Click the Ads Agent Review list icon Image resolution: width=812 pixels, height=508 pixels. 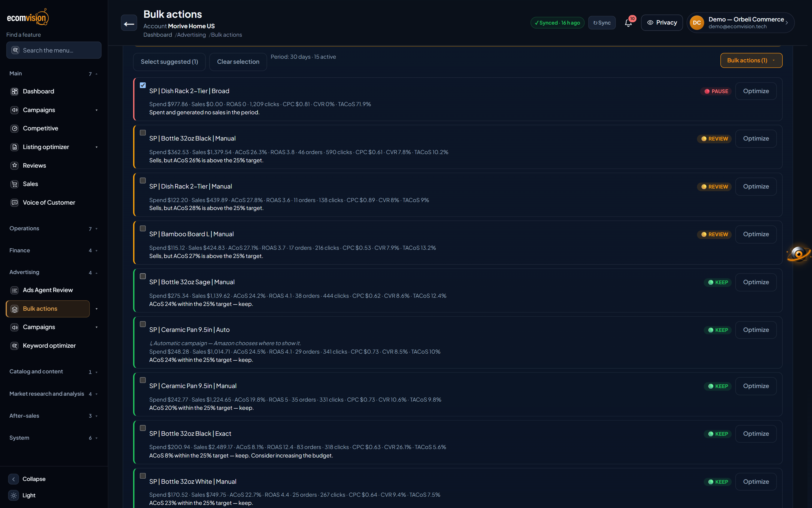(x=14, y=290)
